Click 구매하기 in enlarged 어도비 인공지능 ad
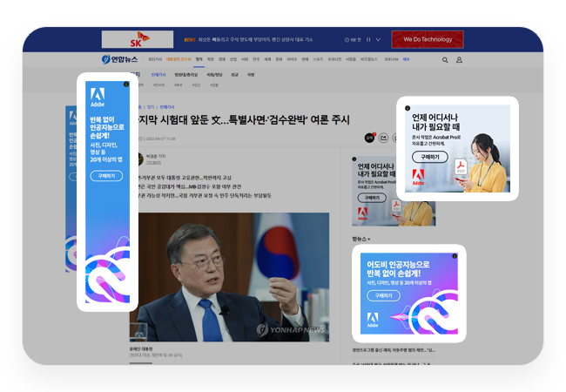The image size is (566, 392). click(x=383, y=295)
